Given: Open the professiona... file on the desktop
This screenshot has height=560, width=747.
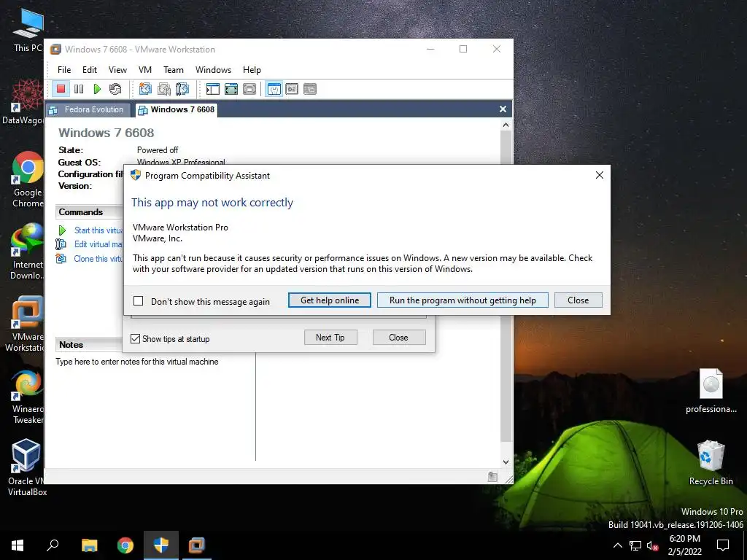Looking at the screenshot, I should [x=711, y=391].
